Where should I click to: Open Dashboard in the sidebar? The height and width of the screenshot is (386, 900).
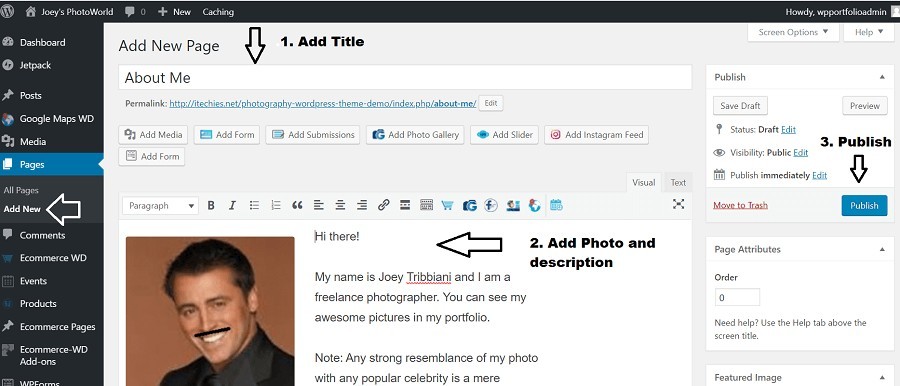(42, 43)
